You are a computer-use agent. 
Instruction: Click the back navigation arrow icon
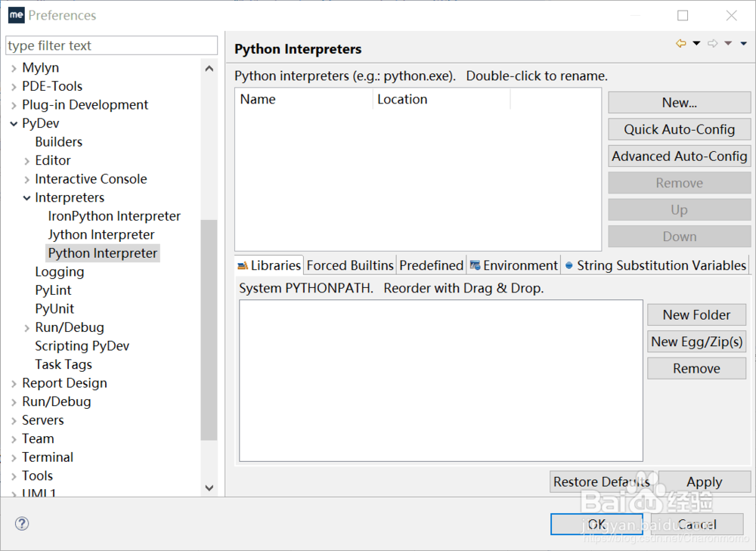click(681, 44)
